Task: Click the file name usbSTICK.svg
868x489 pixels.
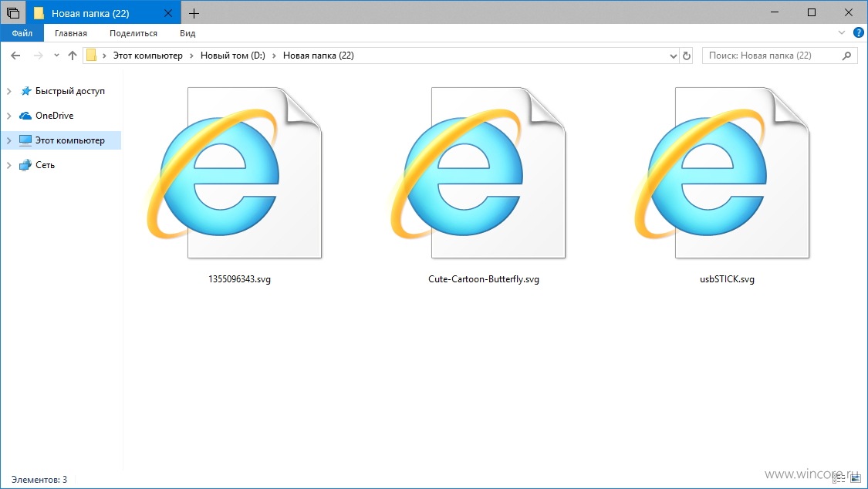Action: (727, 279)
